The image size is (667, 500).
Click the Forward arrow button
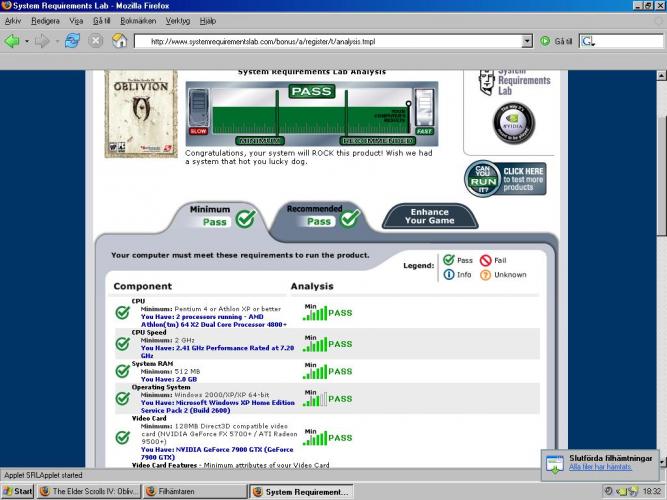tap(41, 41)
